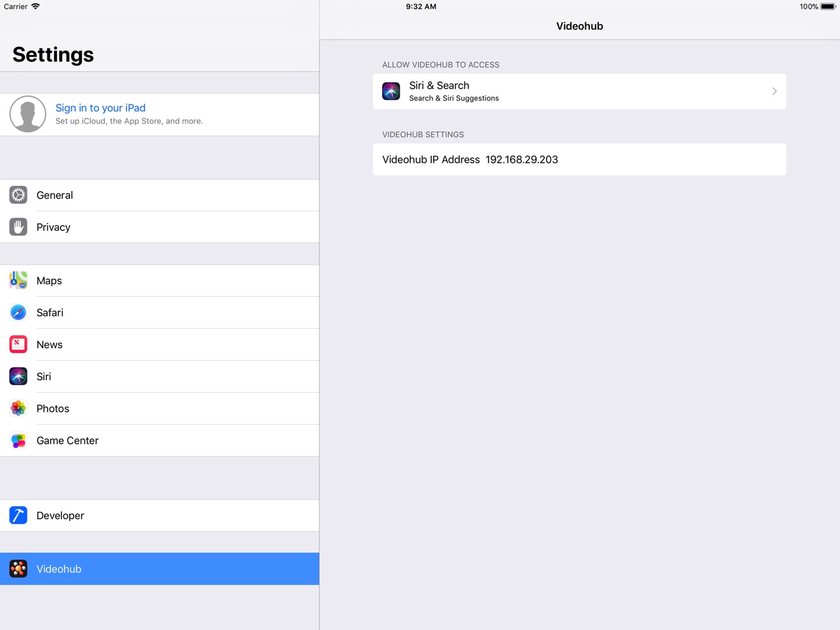Open General settings row

click(159, 195)
